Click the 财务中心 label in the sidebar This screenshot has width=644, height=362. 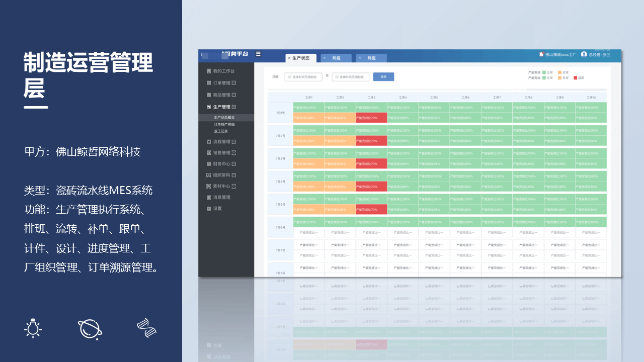pos(222,164)
